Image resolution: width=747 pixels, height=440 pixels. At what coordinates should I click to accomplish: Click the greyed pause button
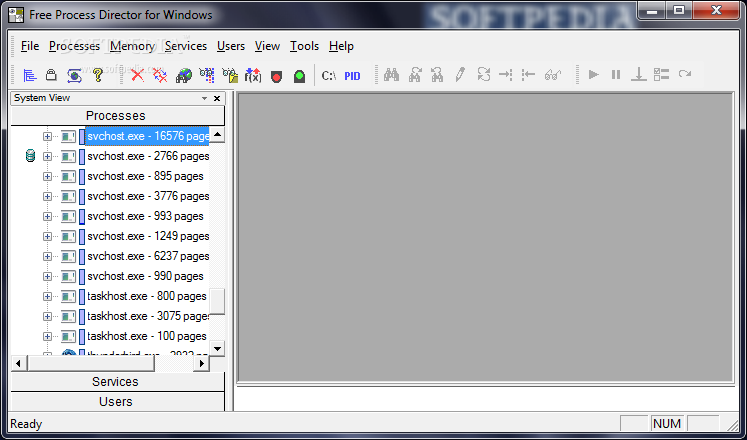tap(616, 74)
